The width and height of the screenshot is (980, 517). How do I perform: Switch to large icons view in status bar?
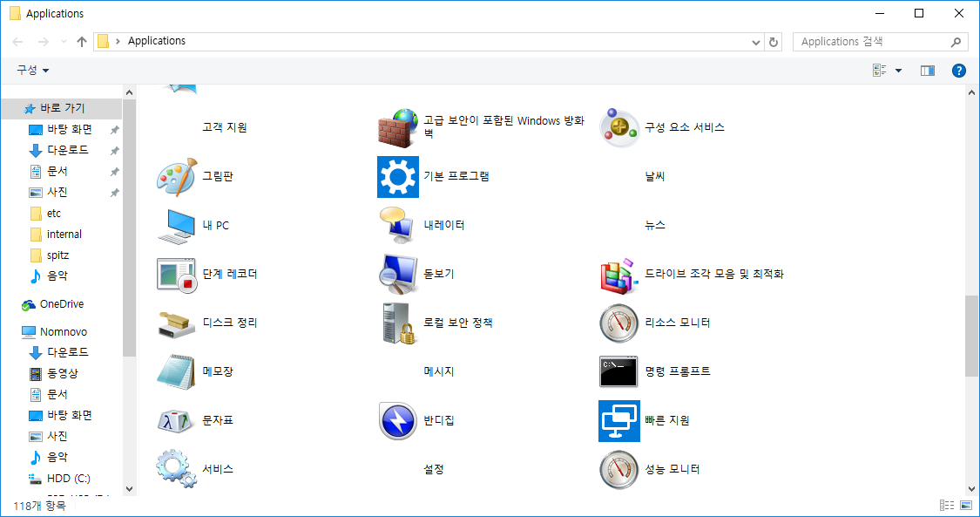966,506
